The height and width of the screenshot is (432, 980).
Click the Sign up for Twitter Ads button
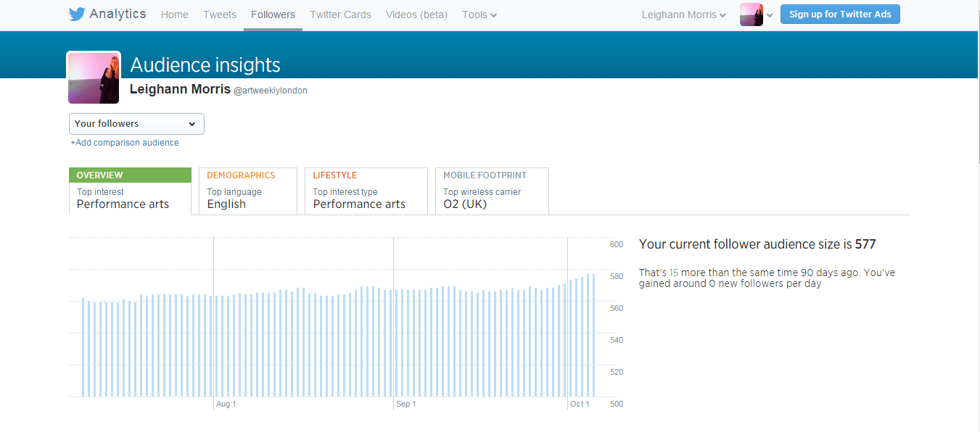click(x=840, y=14)
